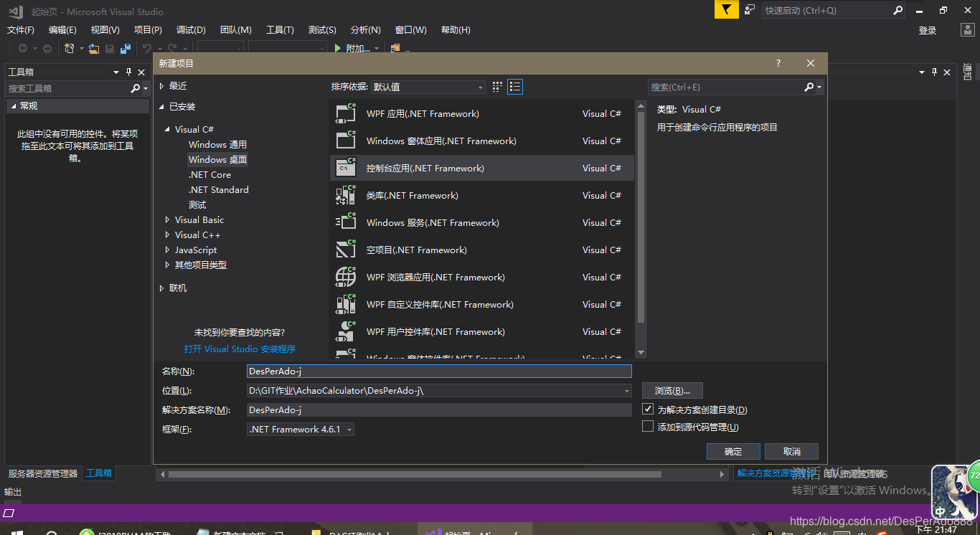The image size is (980, 535).
Task: Click the Find in Files toolbar icon
Action: tap(395, 48)
